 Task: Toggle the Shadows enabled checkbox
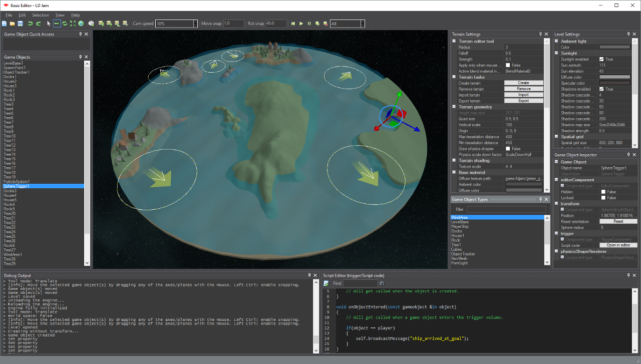tap(601, 89)
